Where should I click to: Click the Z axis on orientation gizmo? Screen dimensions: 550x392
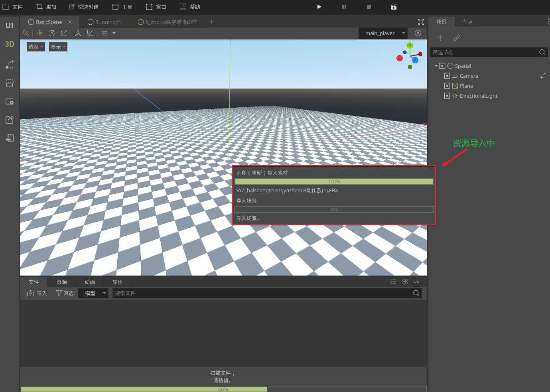click(x=415, y=60)
